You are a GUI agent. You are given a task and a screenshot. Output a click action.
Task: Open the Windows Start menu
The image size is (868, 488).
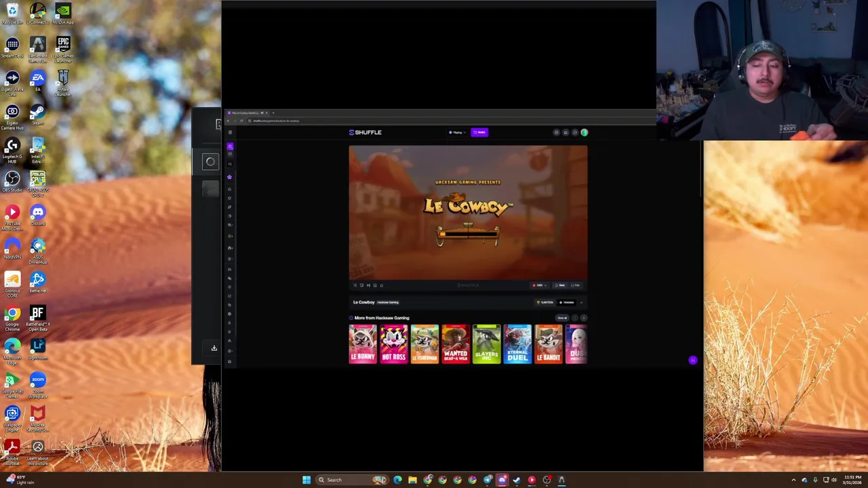click(307, 480)
